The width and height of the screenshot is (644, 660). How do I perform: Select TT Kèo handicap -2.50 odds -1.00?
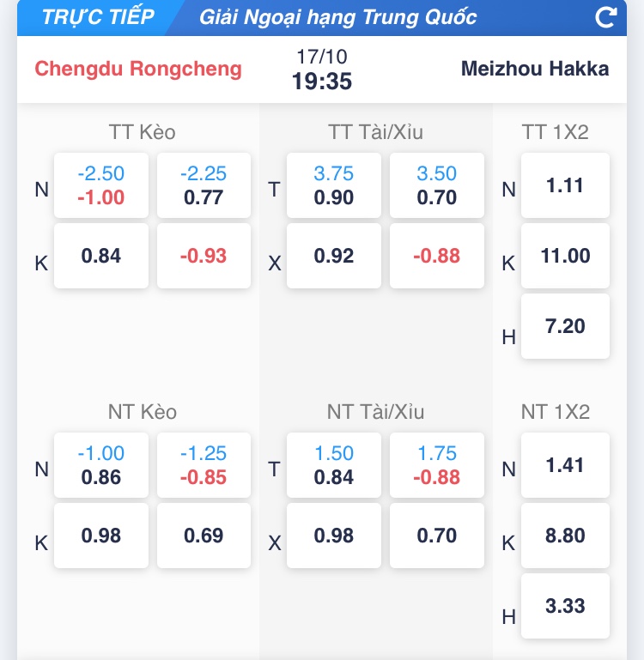click(101, 185)
